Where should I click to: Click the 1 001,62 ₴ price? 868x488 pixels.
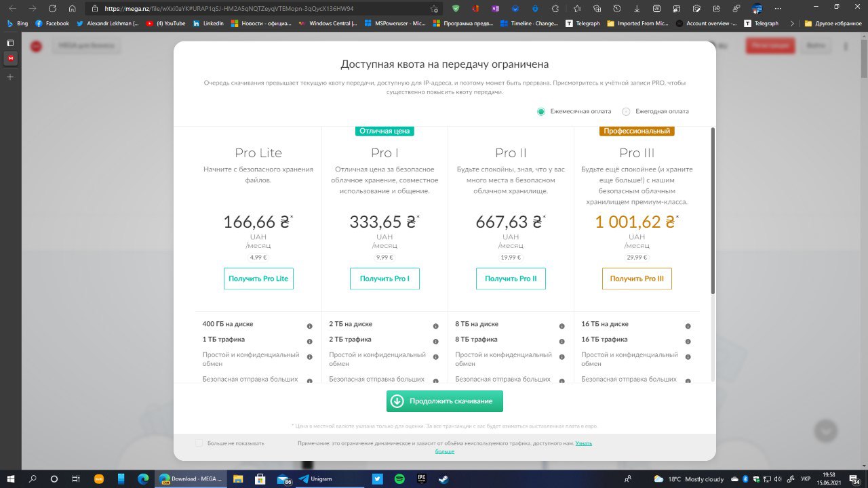coord(635,222)
